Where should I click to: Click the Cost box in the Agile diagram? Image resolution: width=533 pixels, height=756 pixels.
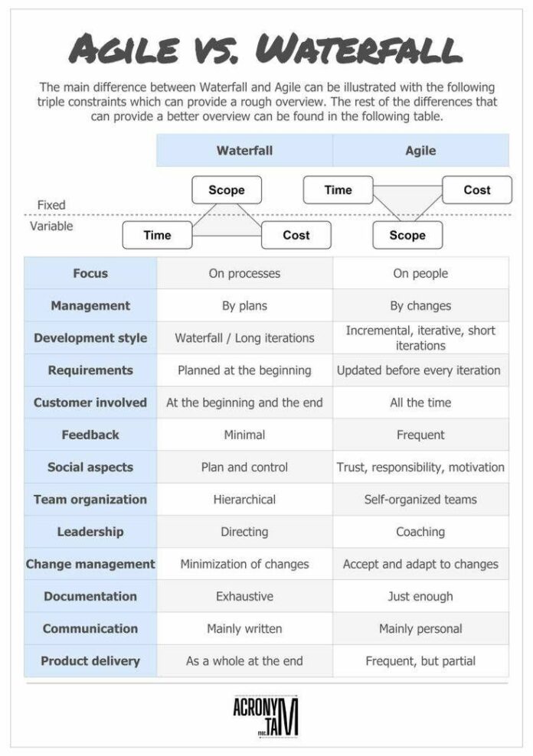(x=476, y=190)
